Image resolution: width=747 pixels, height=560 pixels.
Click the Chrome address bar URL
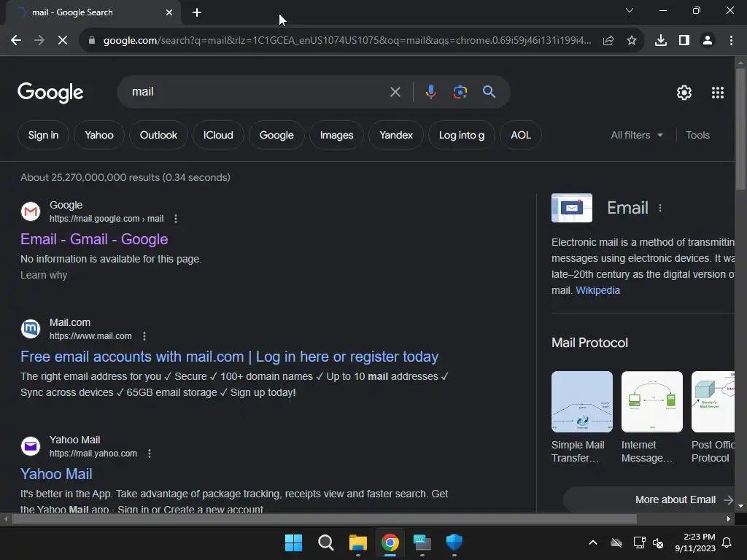click(347, 41)
